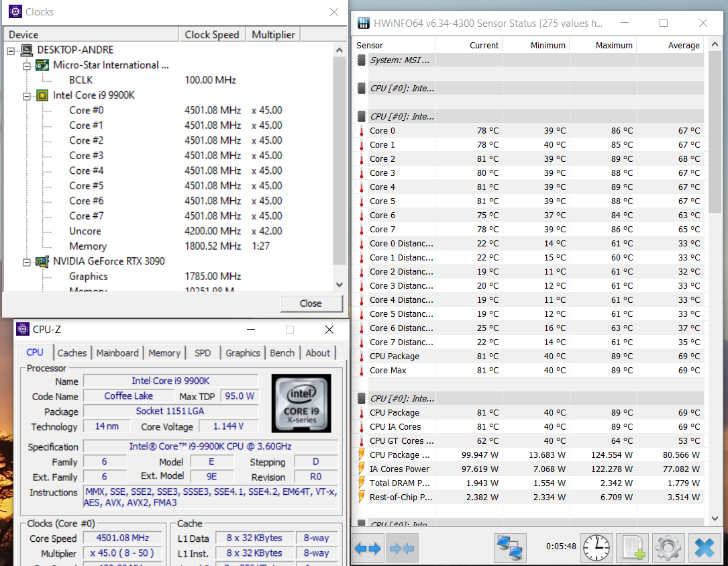
Task: Collapse the NVIDIA GeForce RTX 3090 node
Action: [27, 262]
